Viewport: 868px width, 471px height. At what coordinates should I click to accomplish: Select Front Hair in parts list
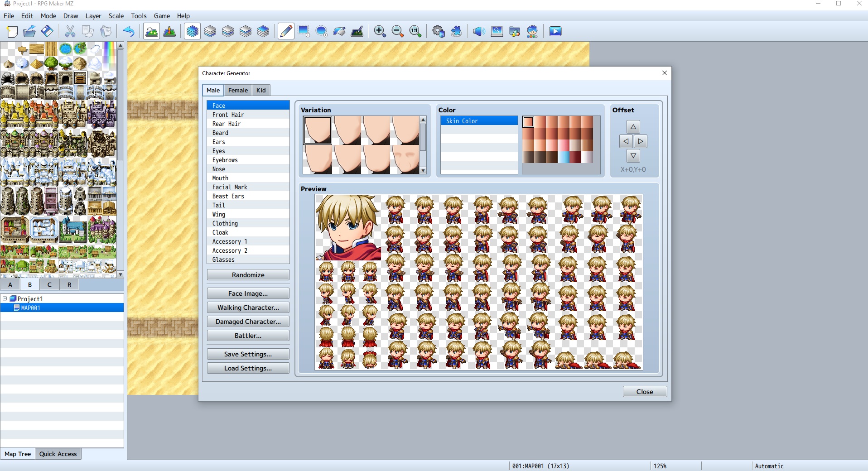(228, 115)
